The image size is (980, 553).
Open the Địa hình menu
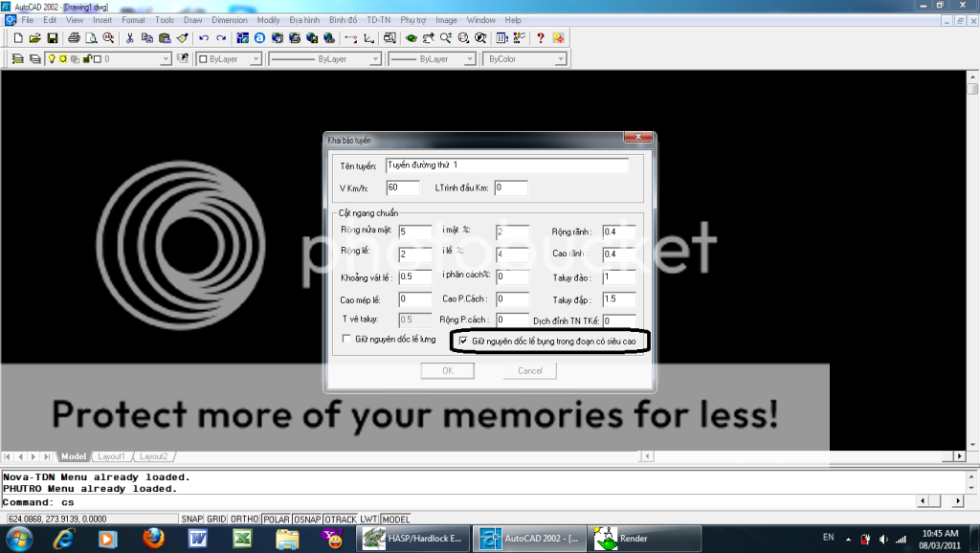[304, 20]
